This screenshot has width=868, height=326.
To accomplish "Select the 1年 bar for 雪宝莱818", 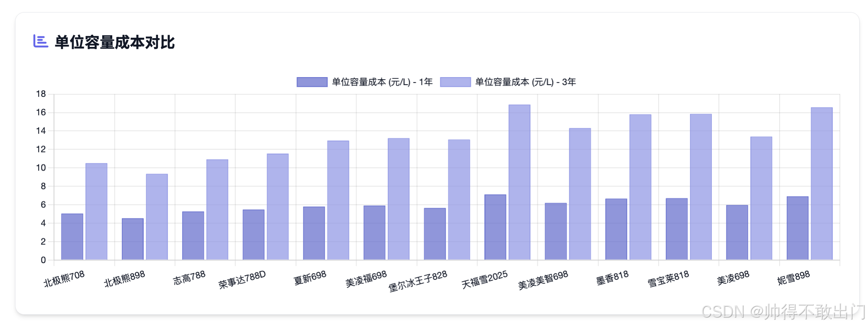I will click(x=677, y=229).
